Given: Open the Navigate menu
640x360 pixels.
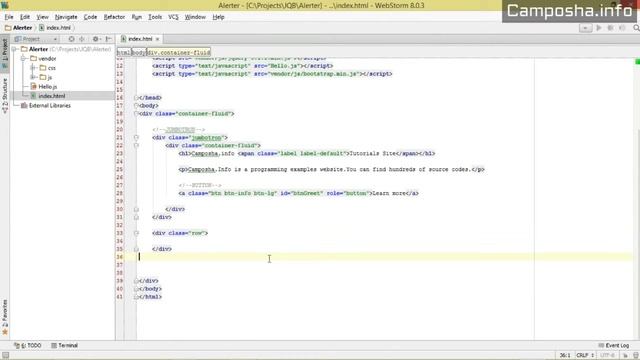Looking at the screenshot, I should [66, 17].
